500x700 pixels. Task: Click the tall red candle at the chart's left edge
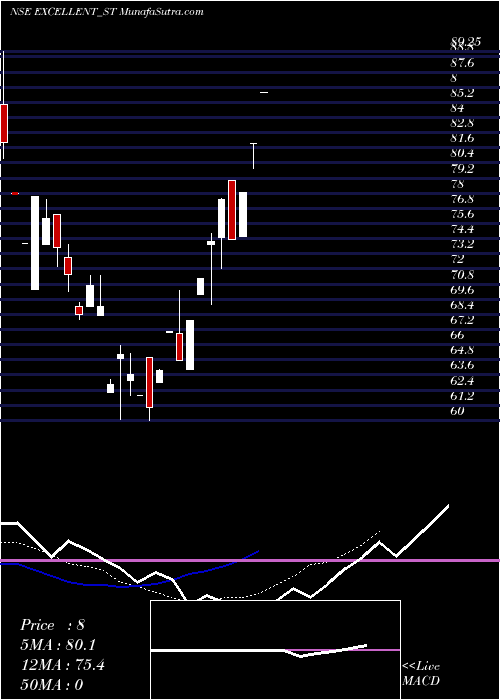(x=4, y=124)
